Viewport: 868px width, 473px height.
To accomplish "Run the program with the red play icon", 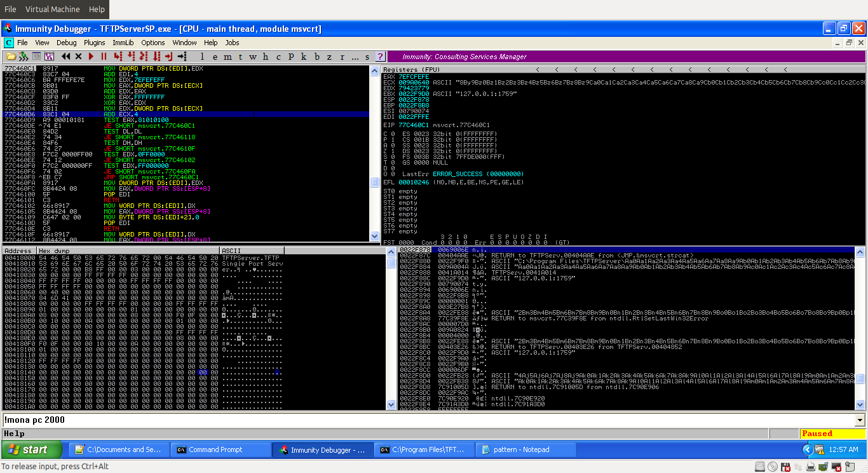I will 92,57.
